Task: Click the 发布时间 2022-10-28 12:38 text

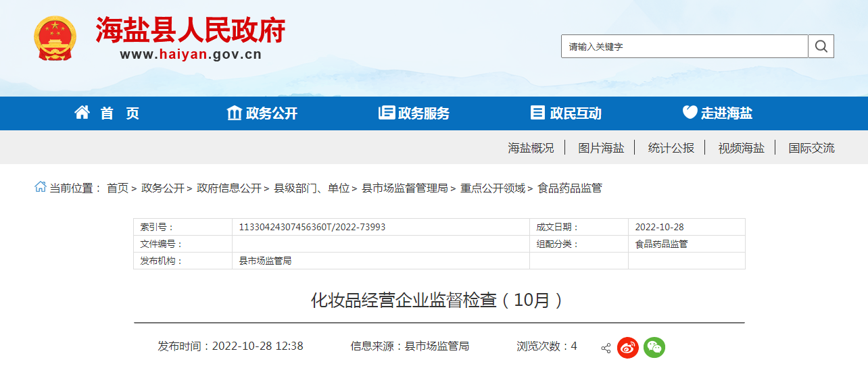Action: tap(231, 346)
